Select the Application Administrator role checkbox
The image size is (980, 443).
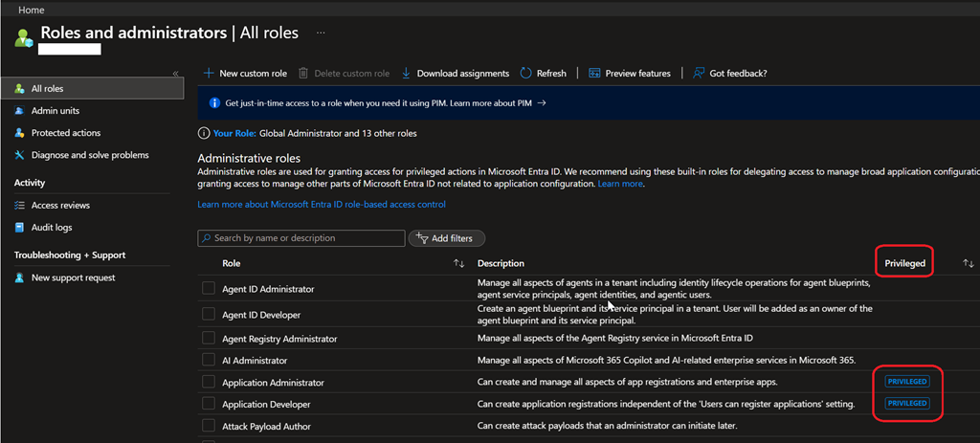pos(209,383)
